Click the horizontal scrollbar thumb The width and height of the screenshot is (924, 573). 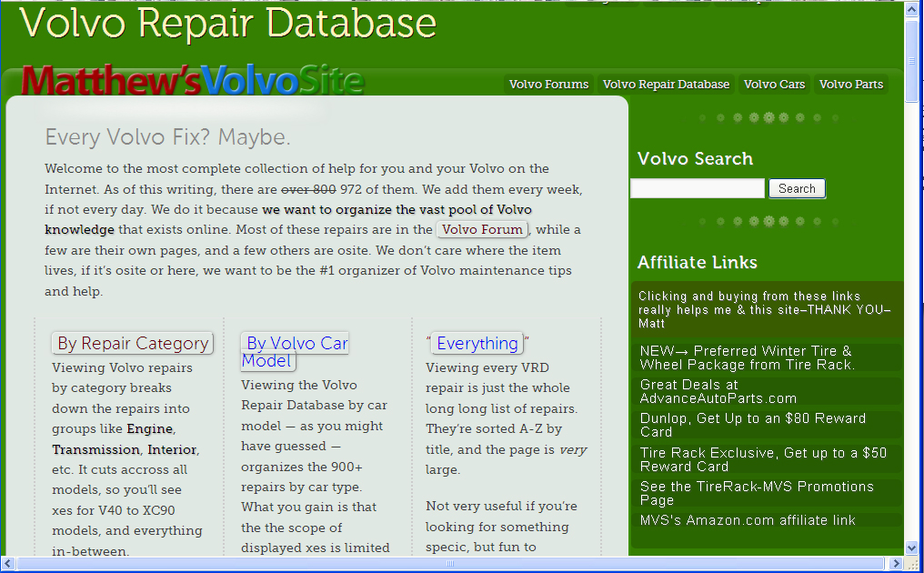click(x=449, y=564)
